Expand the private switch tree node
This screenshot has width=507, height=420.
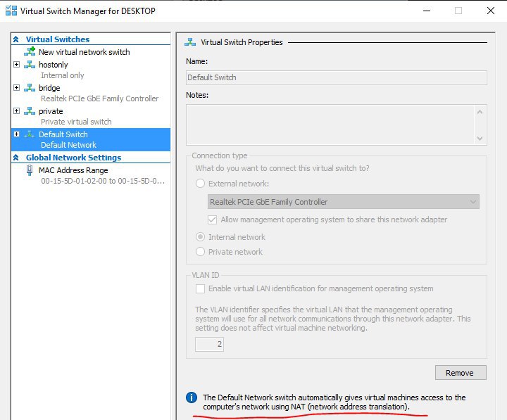pos(16,111)
